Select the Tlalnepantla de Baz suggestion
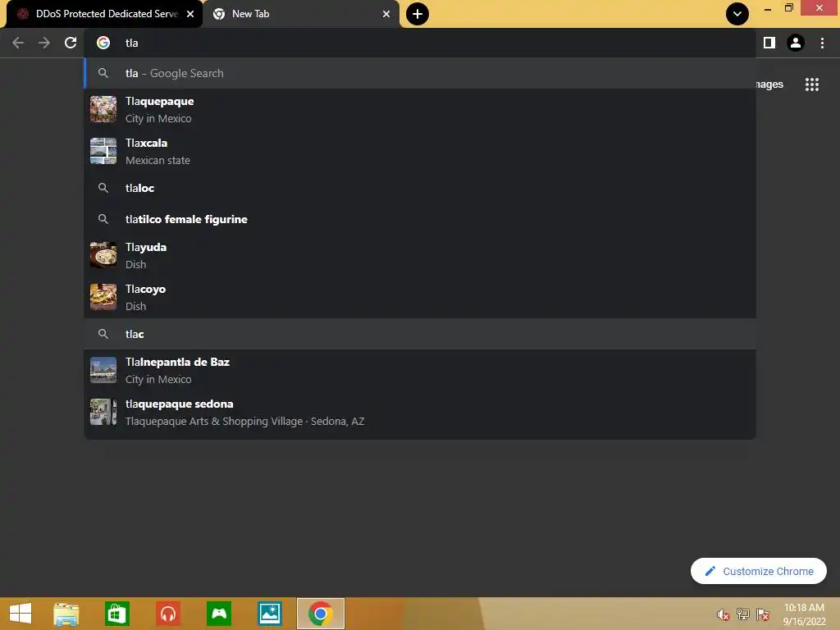This screenshot has width=840, height=630. point(420,370)
